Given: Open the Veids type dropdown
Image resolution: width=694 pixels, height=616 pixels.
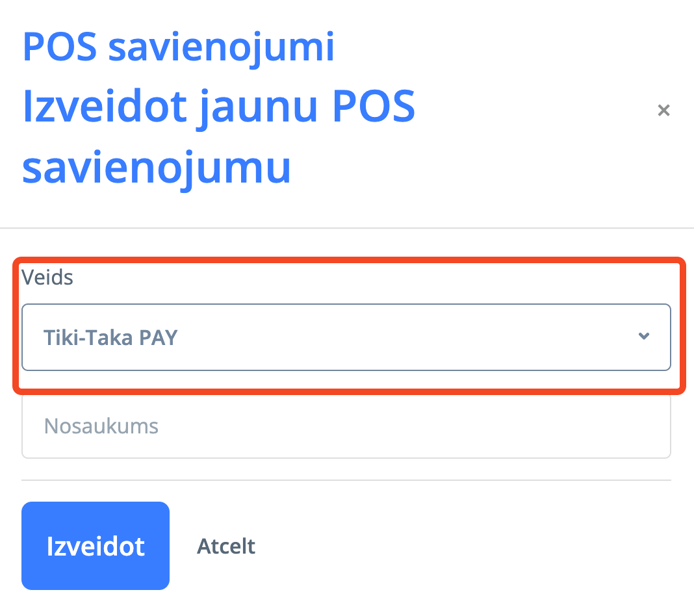Looking at the screenshot, I should coord(346,337).
